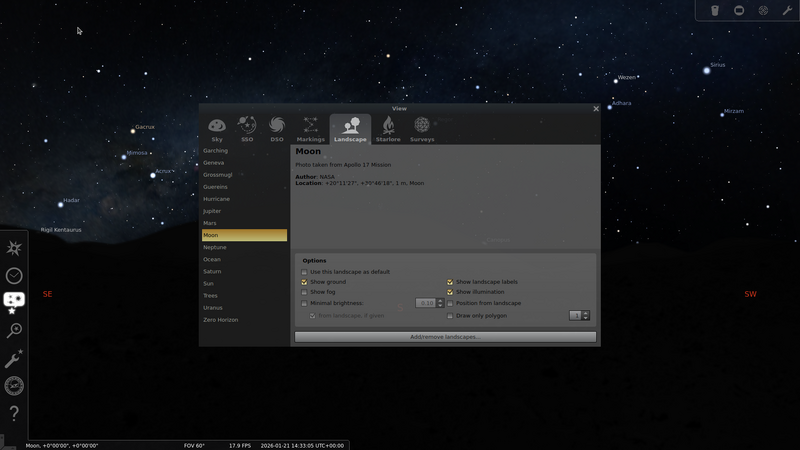Switch to the Sky tab
The width and height of the screenshot is (800, 450).
(217, 129)
